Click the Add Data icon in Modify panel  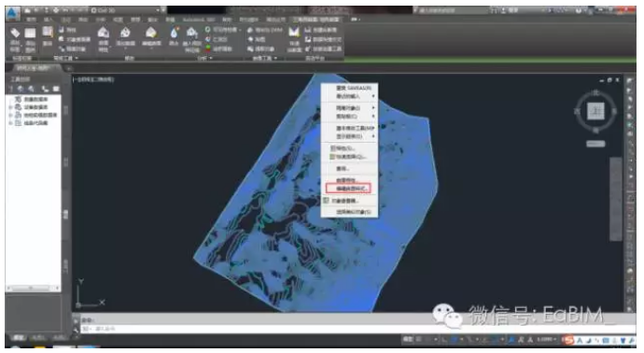pyautogui.click(x=125, y=36)
